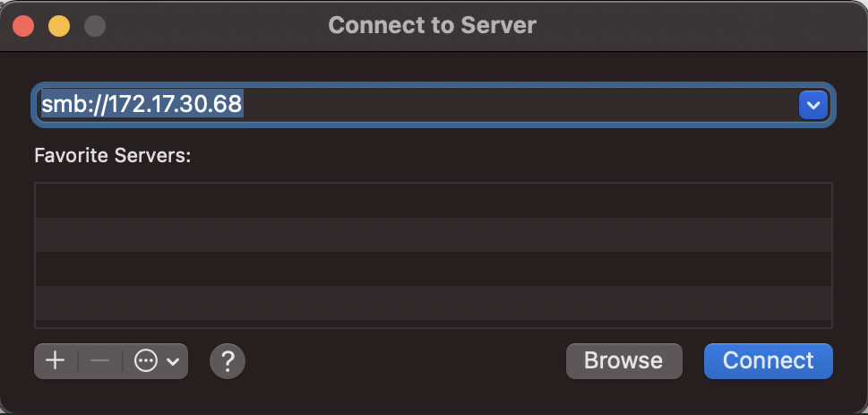868x415 pixels.
Task: Close the Connect to Server window
Action: pos(24,26)
